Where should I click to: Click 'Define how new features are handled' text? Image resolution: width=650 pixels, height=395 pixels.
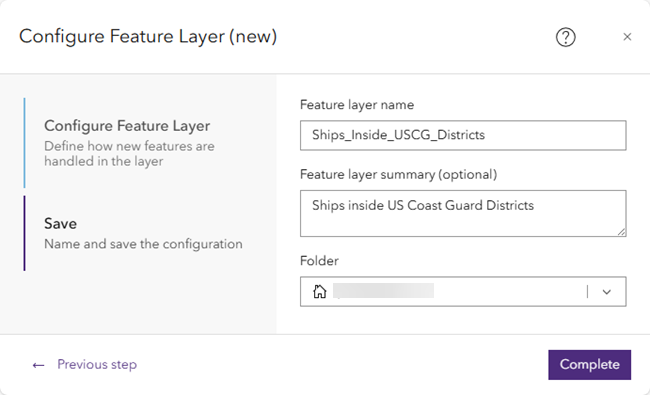129,153
